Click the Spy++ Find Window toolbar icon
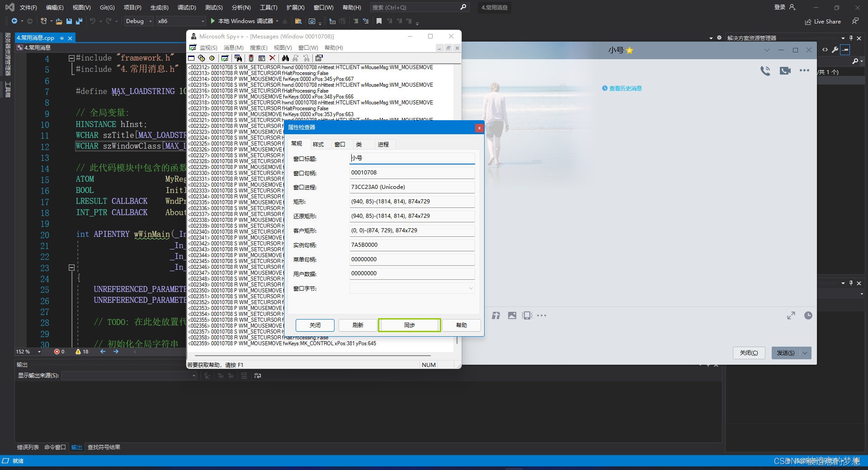The width and height of the screenshot is (868, 470). [x=238, y=58]
